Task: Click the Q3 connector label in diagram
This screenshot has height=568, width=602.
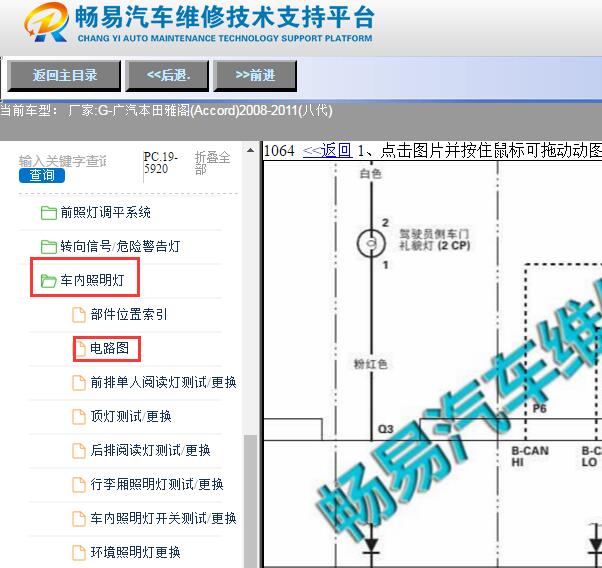Action: click(x=385, y=429)
